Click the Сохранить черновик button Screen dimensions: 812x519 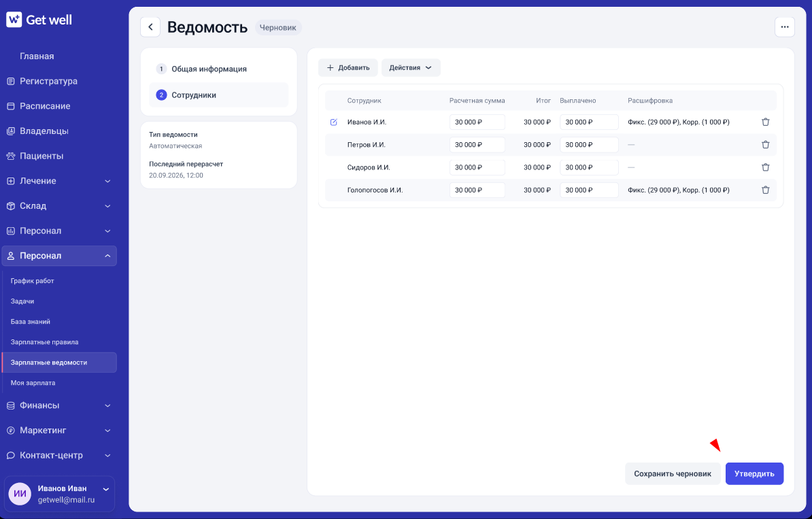[x=672, y=474]
